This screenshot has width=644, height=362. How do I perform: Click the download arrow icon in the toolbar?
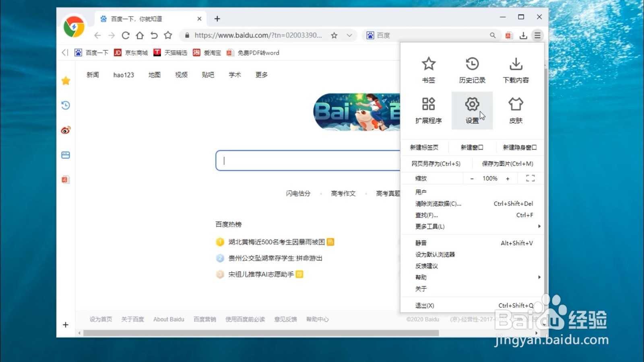pyautogui.click(x=523, y=35)
